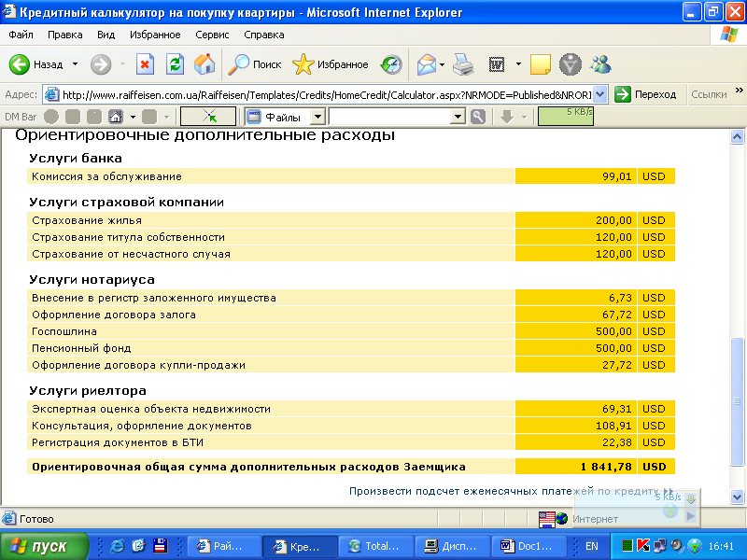Open the Сервис menu
Screen dimensions: 747x560
click(x=212, y=35)
